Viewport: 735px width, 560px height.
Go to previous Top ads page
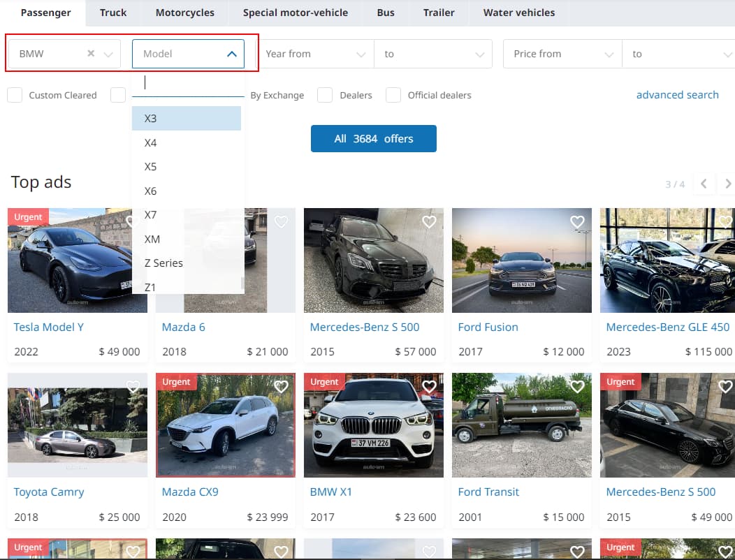[x=704, y=184]
